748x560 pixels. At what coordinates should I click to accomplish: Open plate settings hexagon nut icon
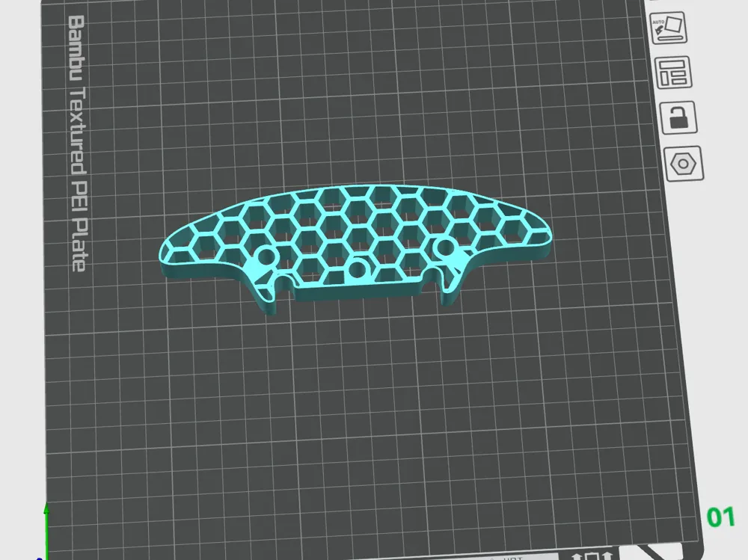click(x=684, y=163)
